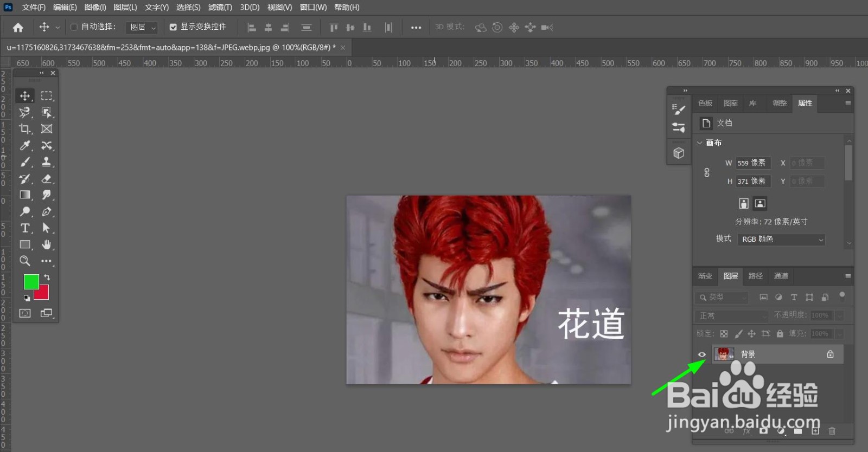
Task: Select the History Brush tool
Action: click(x=25, y=178)
